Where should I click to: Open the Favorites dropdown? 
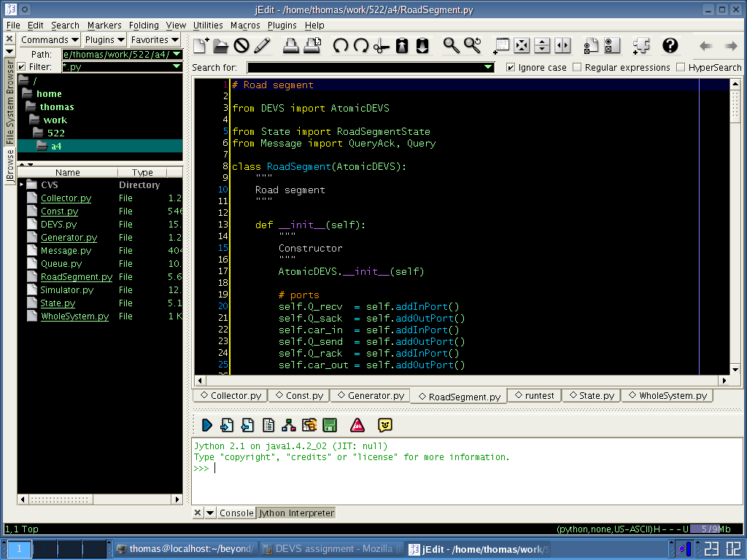point(155,40)
